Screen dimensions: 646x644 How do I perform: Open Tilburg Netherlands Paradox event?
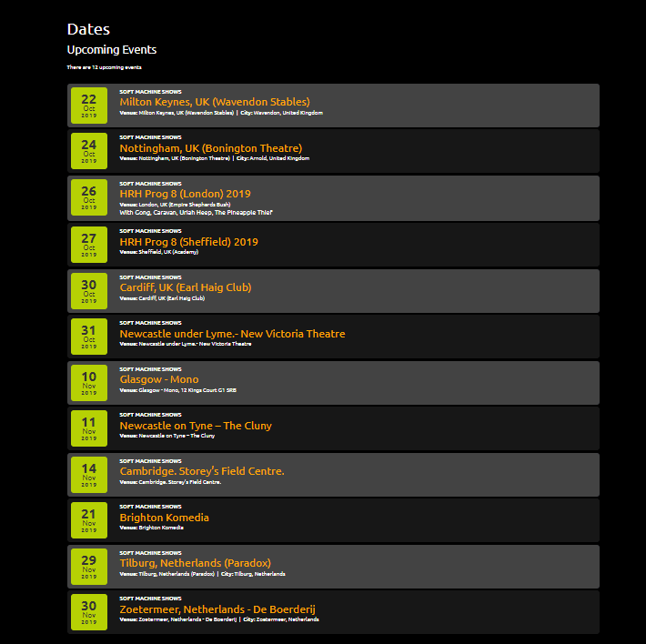pos(195,563)
